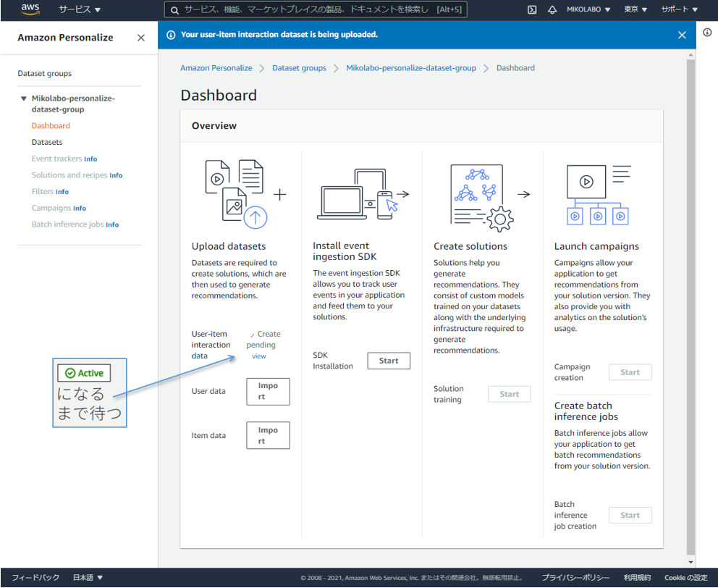Open the CloudShell terminal icon
This screenshot has height=588, width=718.
[532, 9]
